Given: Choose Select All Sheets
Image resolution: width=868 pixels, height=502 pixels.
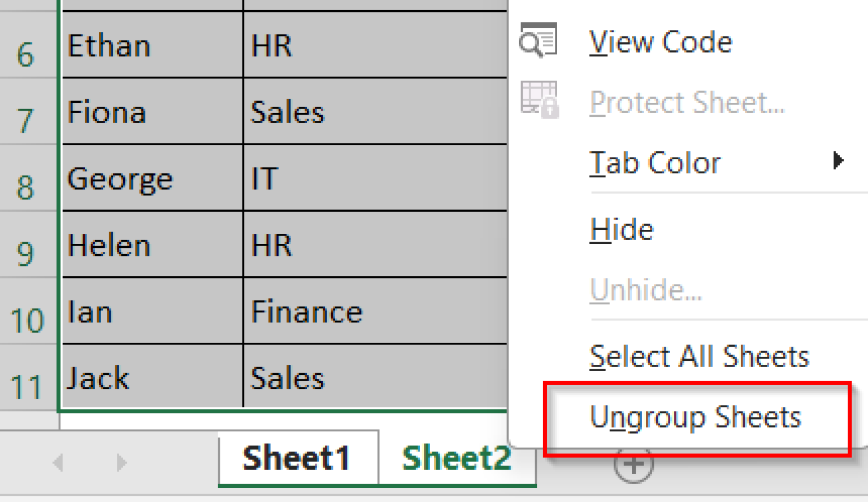Looking at the screenshot, I should point(700,356).
